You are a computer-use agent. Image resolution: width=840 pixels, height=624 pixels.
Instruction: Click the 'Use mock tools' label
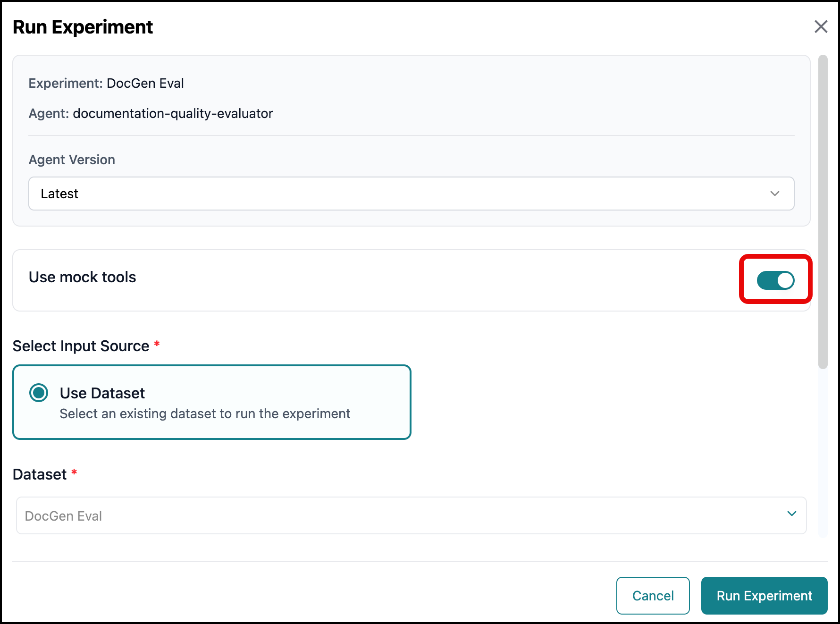pos(83,277)
